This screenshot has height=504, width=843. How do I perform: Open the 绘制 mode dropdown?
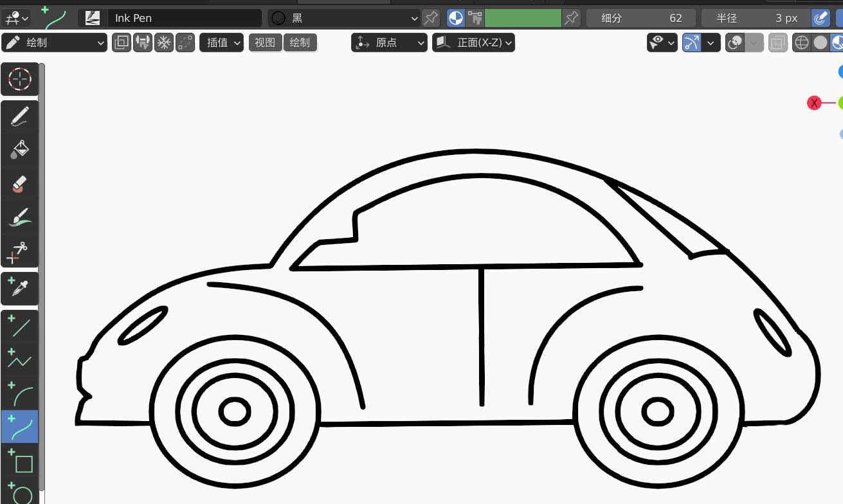point(54,42)
